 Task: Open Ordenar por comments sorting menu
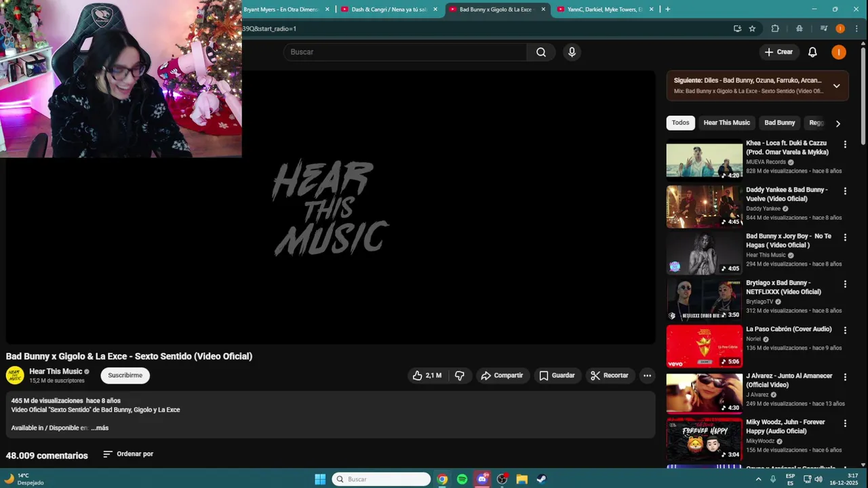(128, 454)
